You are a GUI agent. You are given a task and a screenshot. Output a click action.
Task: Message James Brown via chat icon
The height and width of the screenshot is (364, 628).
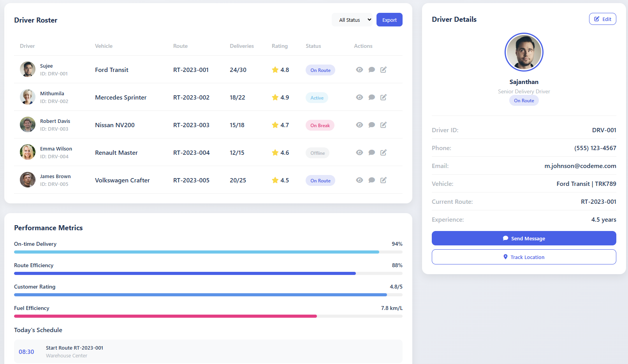(x=372, y=180)
